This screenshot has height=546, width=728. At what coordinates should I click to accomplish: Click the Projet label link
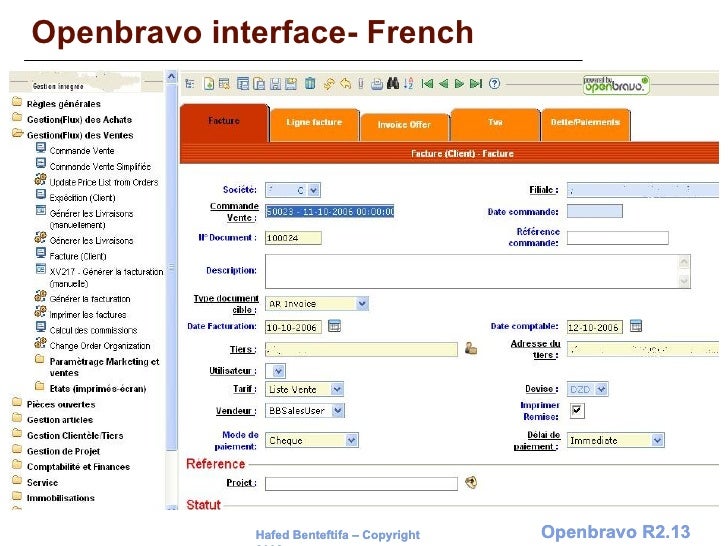(x=241, y=483)
